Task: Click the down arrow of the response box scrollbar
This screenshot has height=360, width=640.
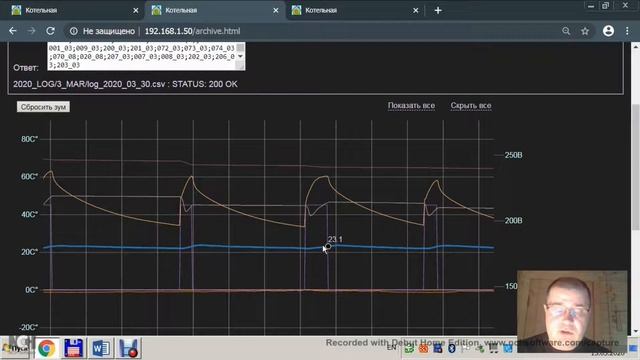Action: click(x=240, y=56)
